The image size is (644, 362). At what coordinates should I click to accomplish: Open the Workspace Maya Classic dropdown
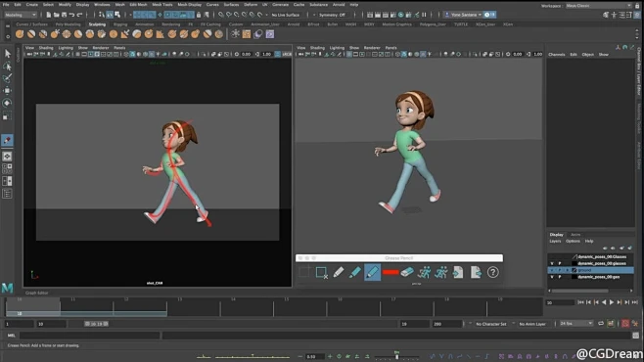(598, 6)
